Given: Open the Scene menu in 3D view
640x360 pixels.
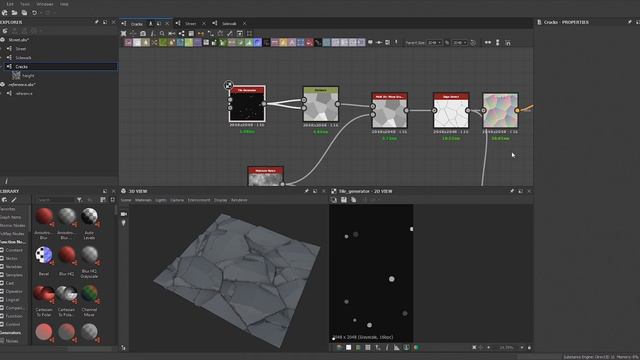Looking at the screenshot, I should [x=126, y=200].
